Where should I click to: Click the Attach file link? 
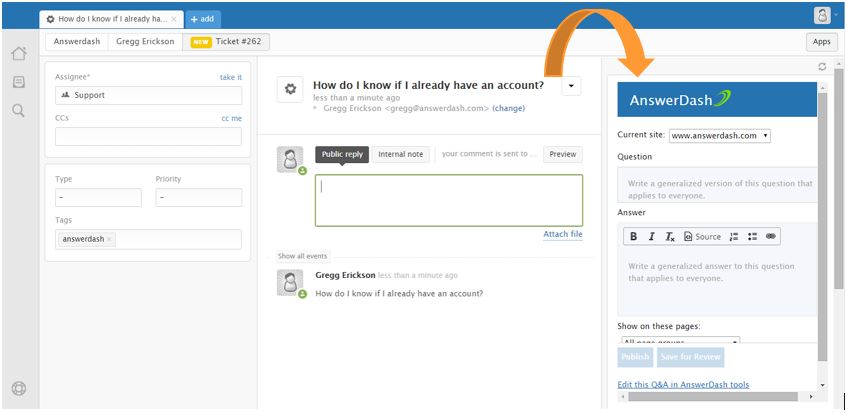click(x=563, y=234)
